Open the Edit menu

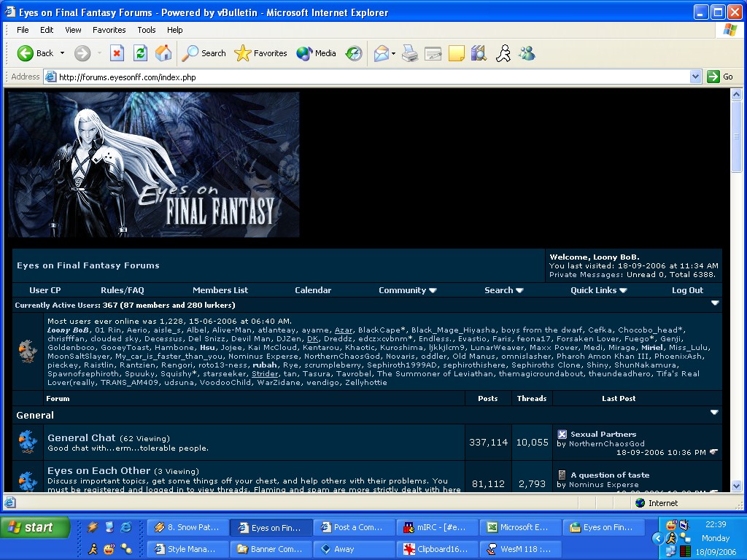[47, 29]
